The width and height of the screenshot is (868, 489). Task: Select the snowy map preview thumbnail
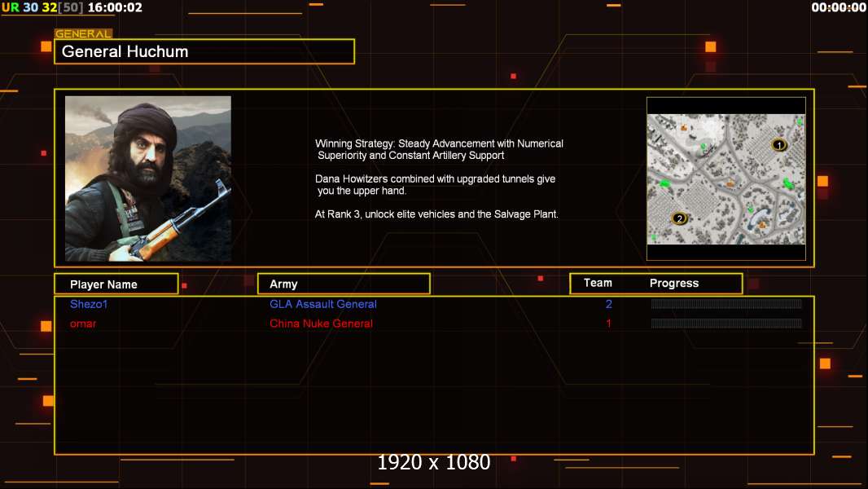click(x=726, y=178)
